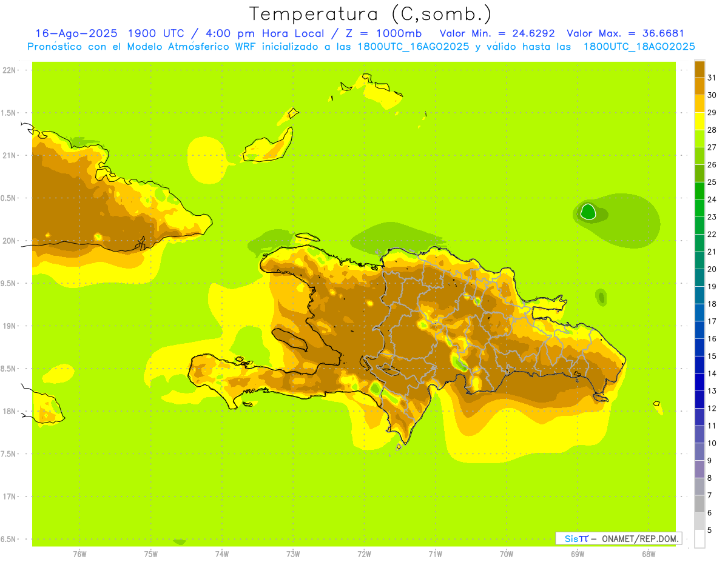Select the '17N' latitude label

[x=9, y=497]
